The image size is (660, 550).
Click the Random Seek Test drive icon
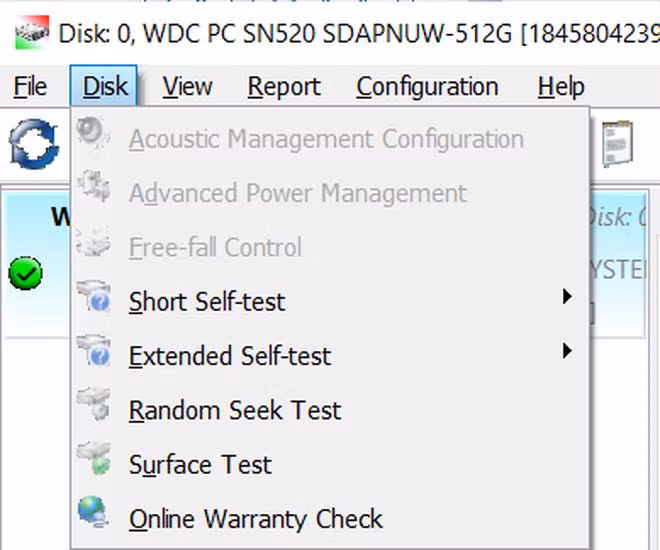(x=94, y=407)
